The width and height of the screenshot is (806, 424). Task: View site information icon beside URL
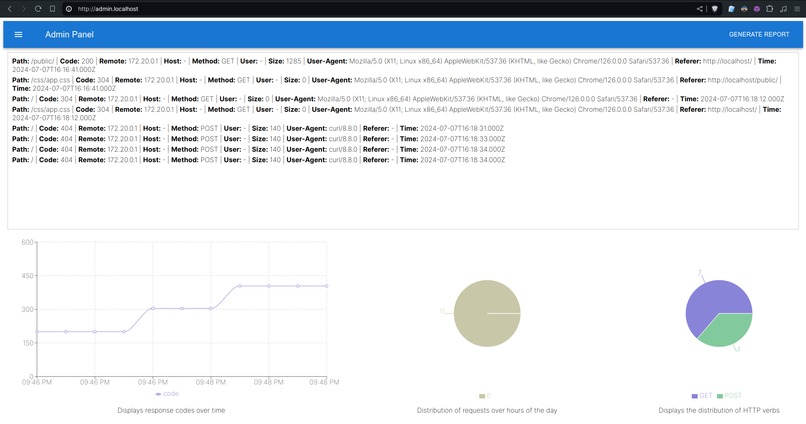[69, 9]
